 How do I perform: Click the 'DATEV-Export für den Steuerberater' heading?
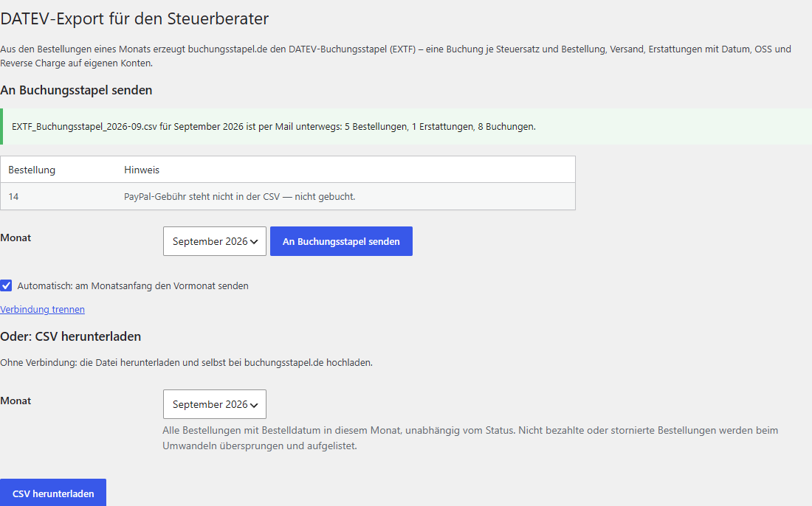tap(134, 18)
